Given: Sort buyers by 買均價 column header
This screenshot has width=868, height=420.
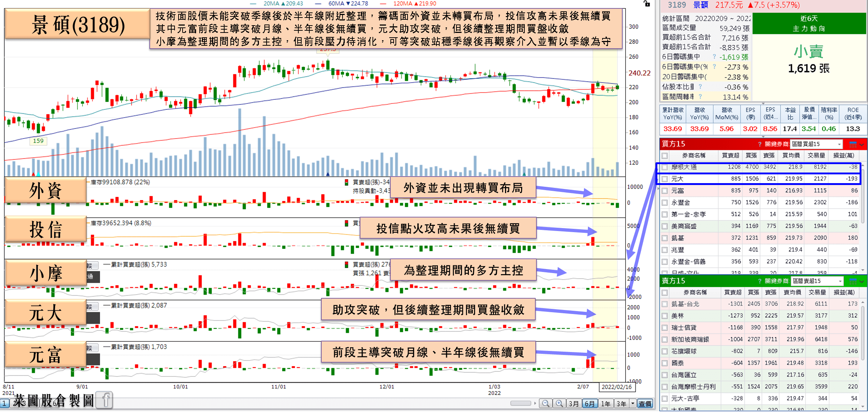Looking at the screenshot, I should click(x=791, y=156).
